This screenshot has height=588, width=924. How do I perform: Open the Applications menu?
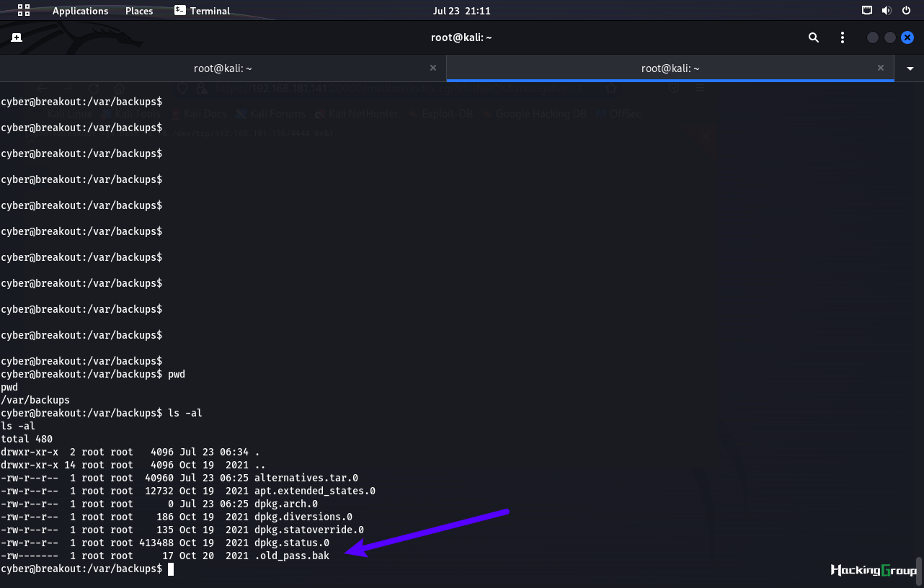coord(80,11)
